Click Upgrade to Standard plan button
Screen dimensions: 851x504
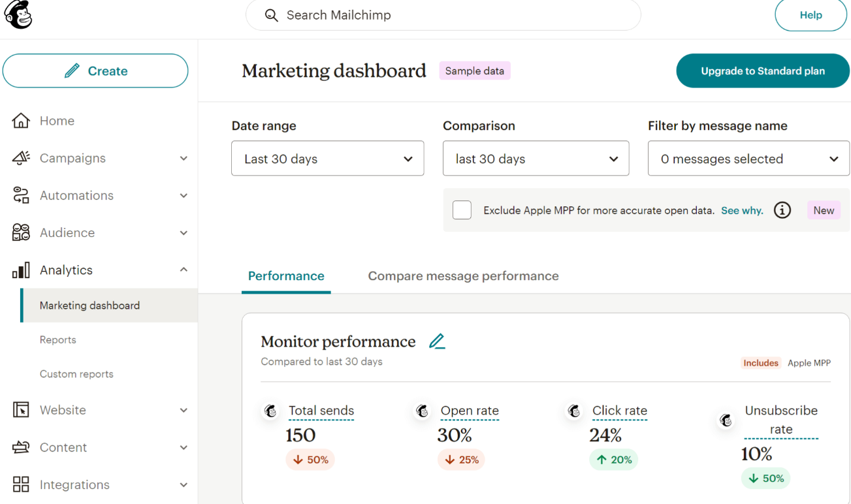763,71
